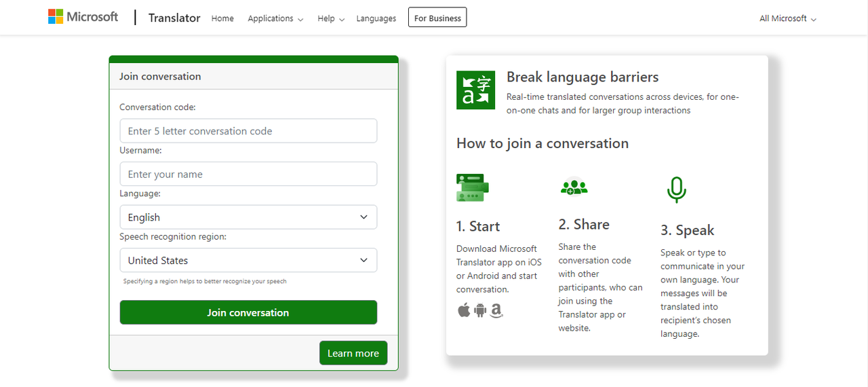Open the Languages nav item

376,18
